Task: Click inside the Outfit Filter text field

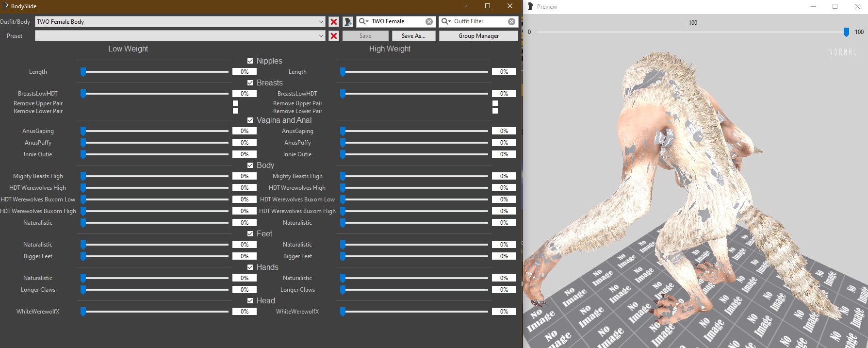Action: (479, 21)
